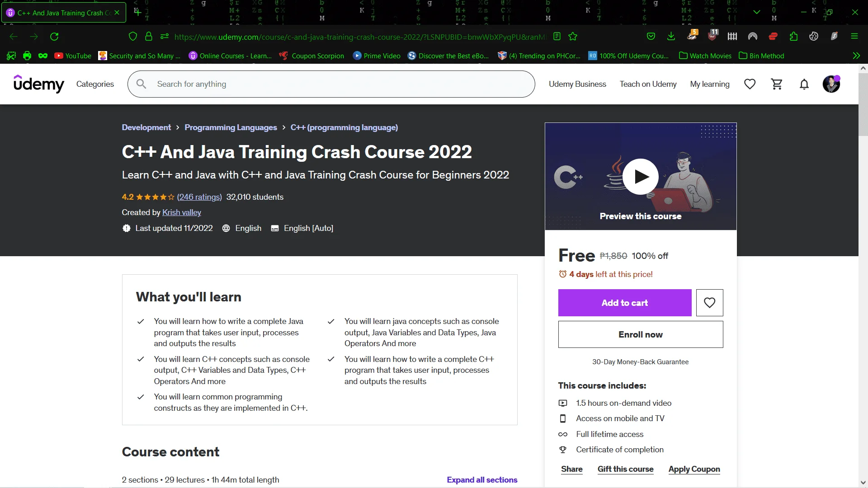Click Gift this course
The image size is (868, 488).
[626, 469]
